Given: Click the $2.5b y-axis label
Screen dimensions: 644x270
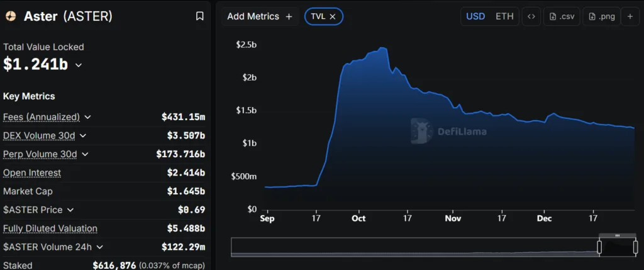Looking at the screenshot, I should 247,45.
